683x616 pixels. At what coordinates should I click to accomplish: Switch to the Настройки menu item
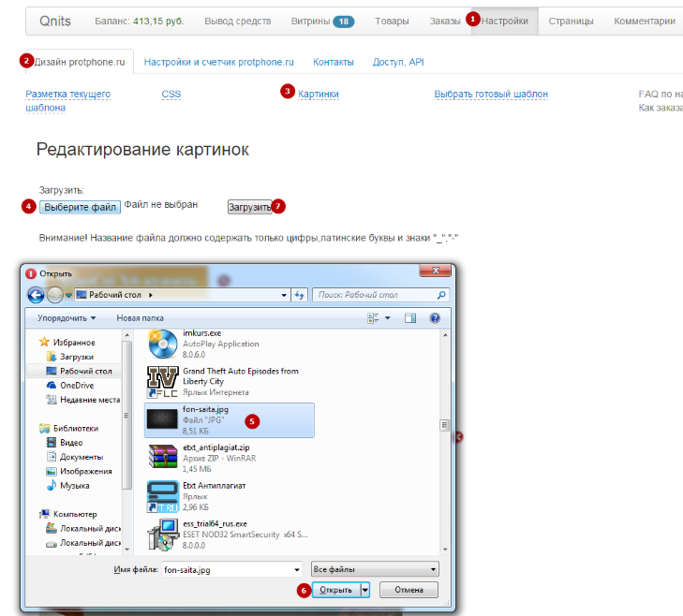pos(504,21)
